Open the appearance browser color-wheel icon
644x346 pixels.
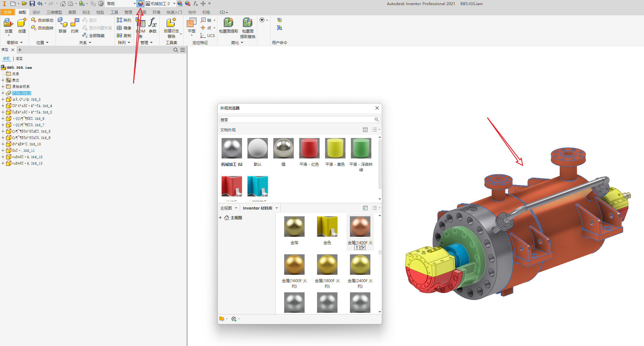pos(140,4)
